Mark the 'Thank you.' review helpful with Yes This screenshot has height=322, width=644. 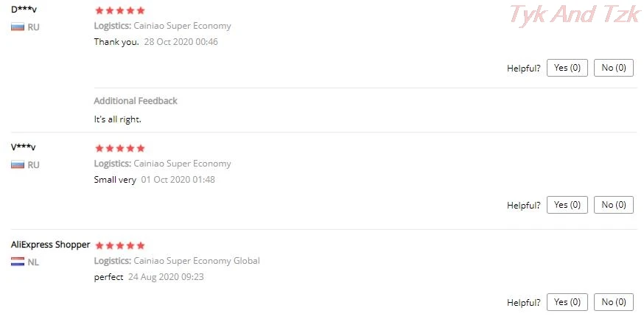click(567, 68)
